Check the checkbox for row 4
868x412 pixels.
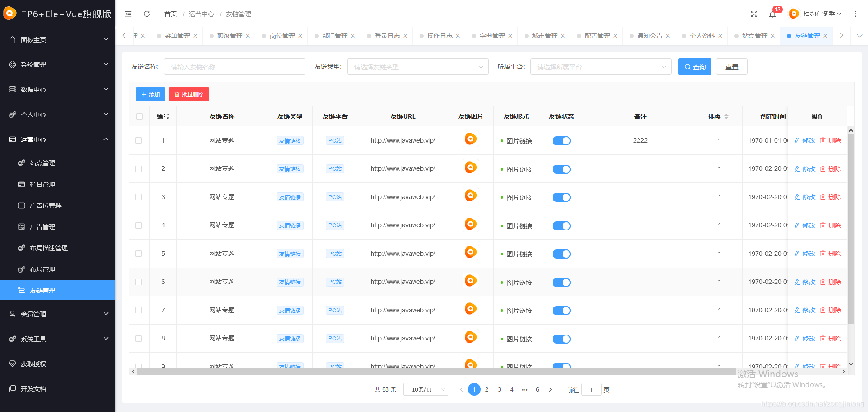click(138, 225)
